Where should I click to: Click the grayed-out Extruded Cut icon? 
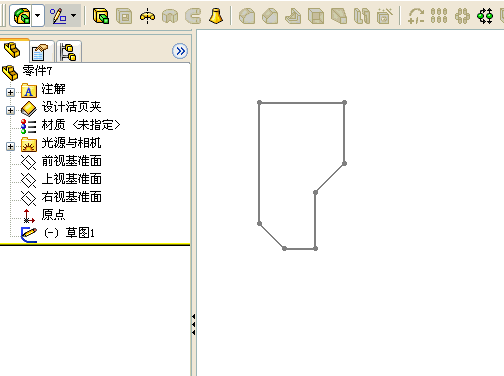pos(124,16)
